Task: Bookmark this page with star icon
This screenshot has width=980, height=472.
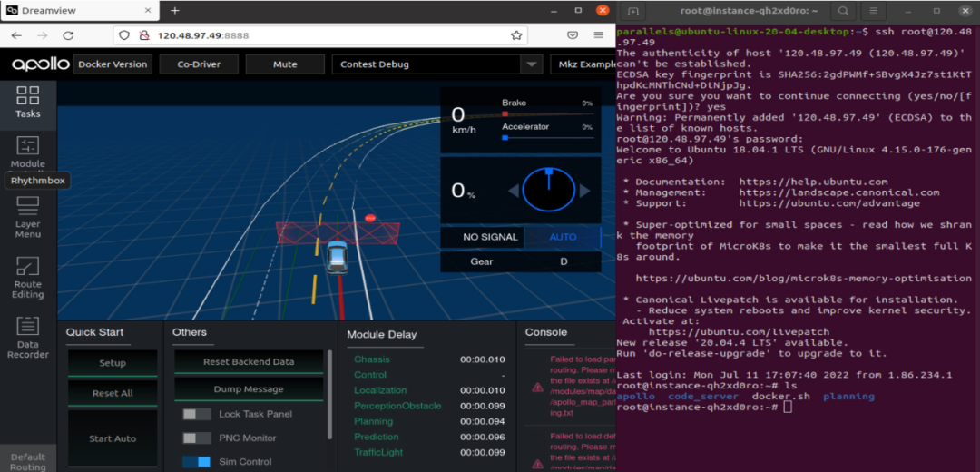Action: coord(516,35)
